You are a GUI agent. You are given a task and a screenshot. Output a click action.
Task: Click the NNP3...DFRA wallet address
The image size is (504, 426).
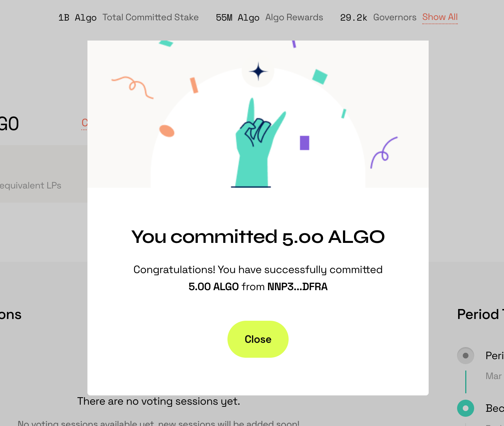(x=297, y=287)
